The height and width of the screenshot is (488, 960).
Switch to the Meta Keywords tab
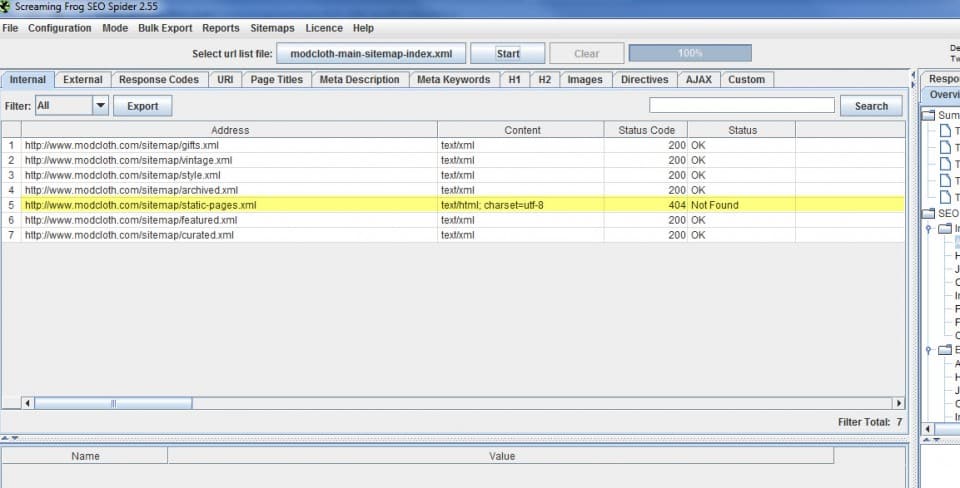pyautogui.click(x=454, y=80)
